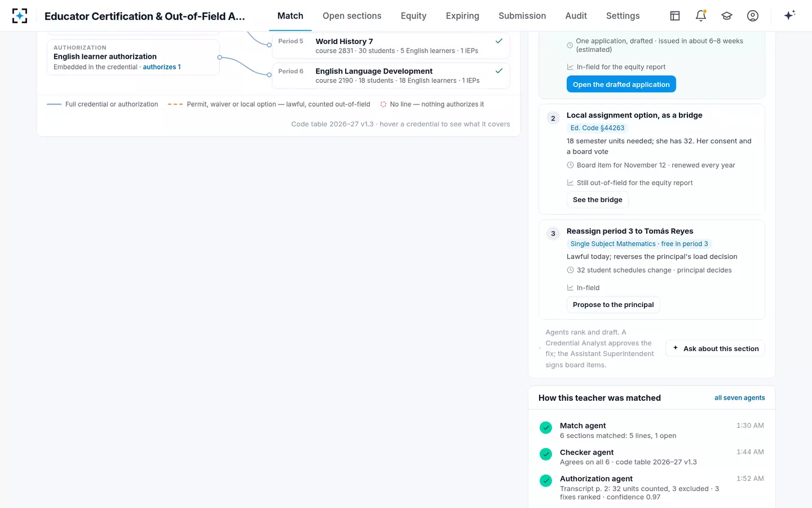
Task: Select the English learner authorization card
Action: pyautogui.click(x=133, y=57)
